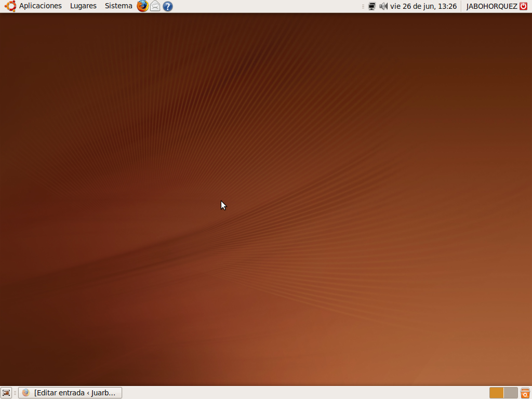Open the Help icon in the panel
The image size is (532, 399).
click(x=168, y=6)
